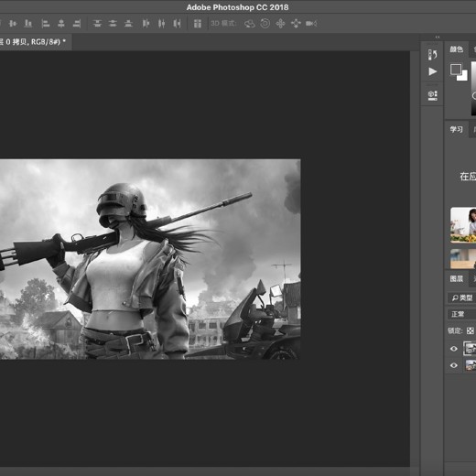Open the Actions panel play icon

tap(432, 71)
